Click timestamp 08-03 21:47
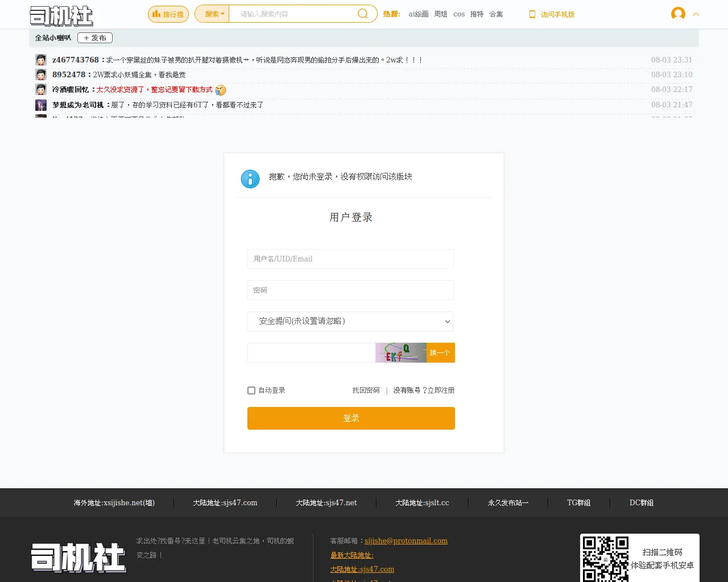The width and height of the screenshot is (728, 582). tap(672, 105)
